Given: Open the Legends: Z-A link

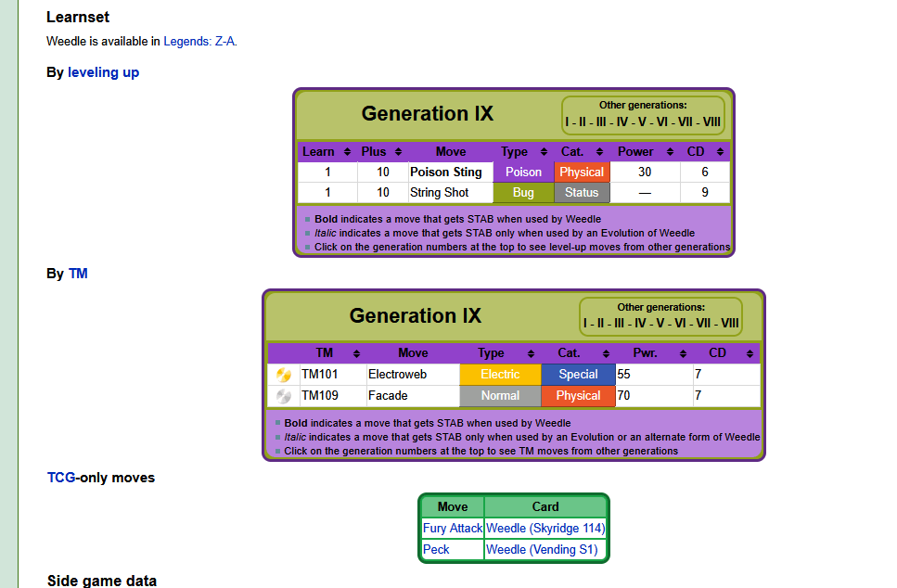Looking at the screenshot, I should pos(199,41).
